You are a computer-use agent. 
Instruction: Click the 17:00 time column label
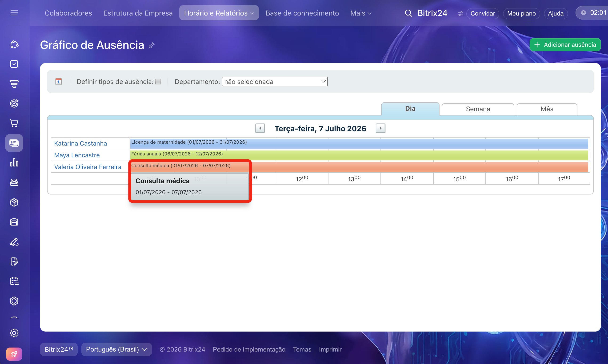pos(564,178)
